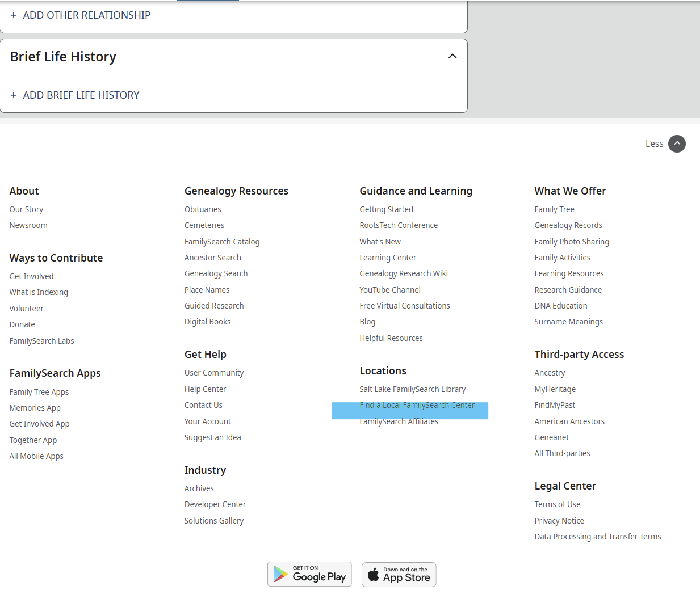Collapse the Brief Life History section
The width and height of the screenshot is (700, 603).
pos(452,56)
